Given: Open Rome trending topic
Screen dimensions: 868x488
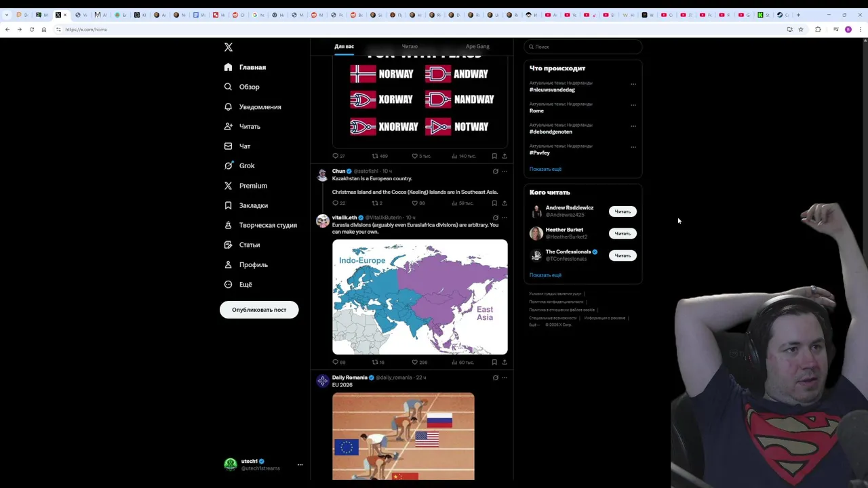Looking at the screenshot, I should point(536,110).
